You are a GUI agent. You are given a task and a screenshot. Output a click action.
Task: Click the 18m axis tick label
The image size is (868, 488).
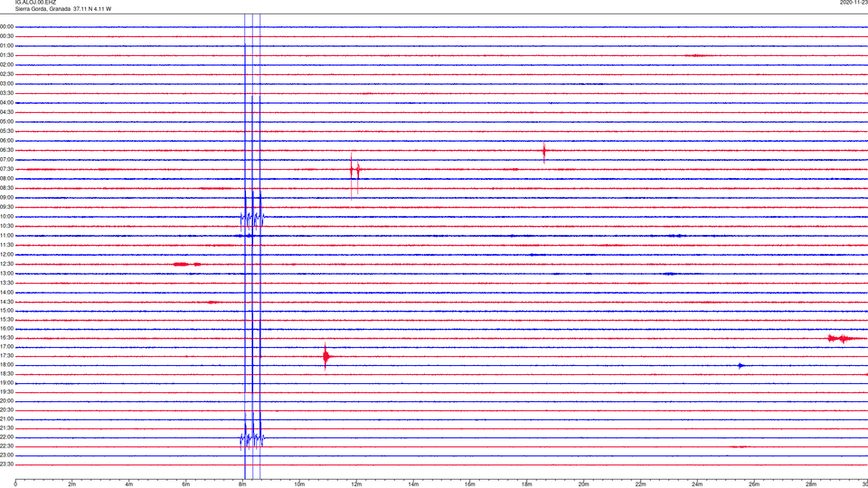click(526, 484)
